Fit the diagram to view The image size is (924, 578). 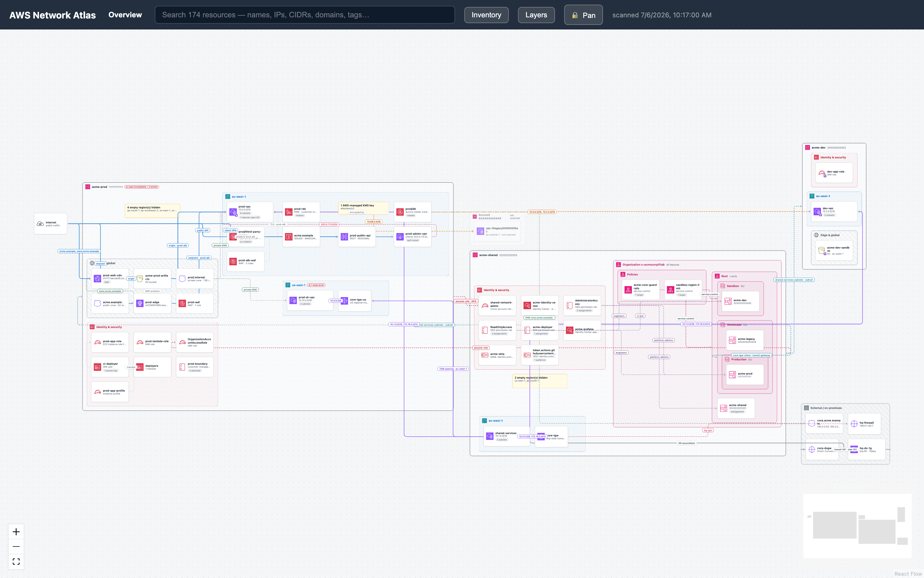tap(16, 562)
